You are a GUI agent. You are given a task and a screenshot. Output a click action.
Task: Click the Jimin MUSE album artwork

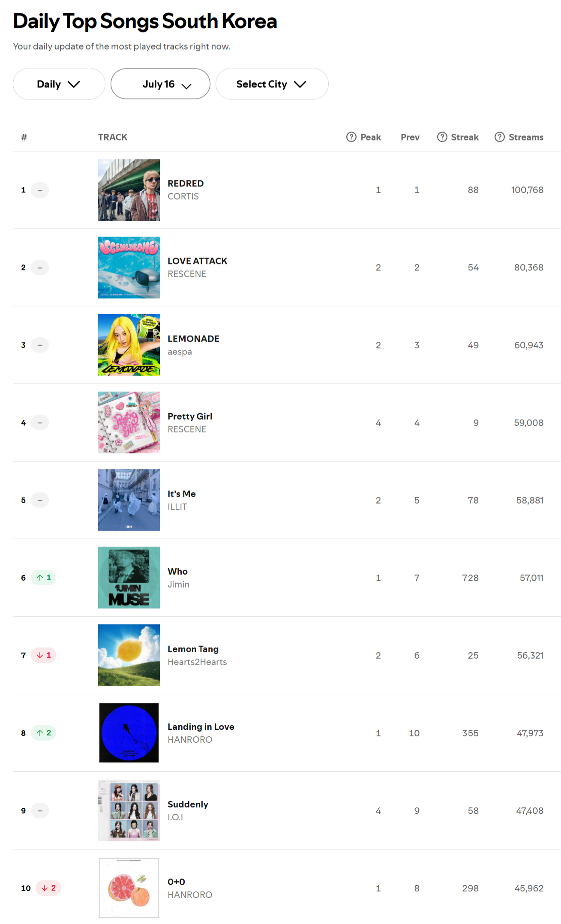(129, 578)
